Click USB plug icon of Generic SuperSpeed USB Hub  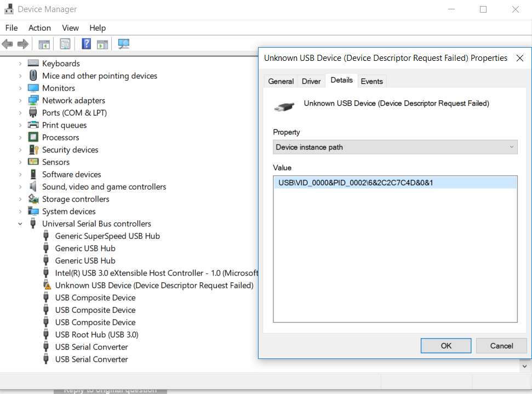[x=46, y=236]
